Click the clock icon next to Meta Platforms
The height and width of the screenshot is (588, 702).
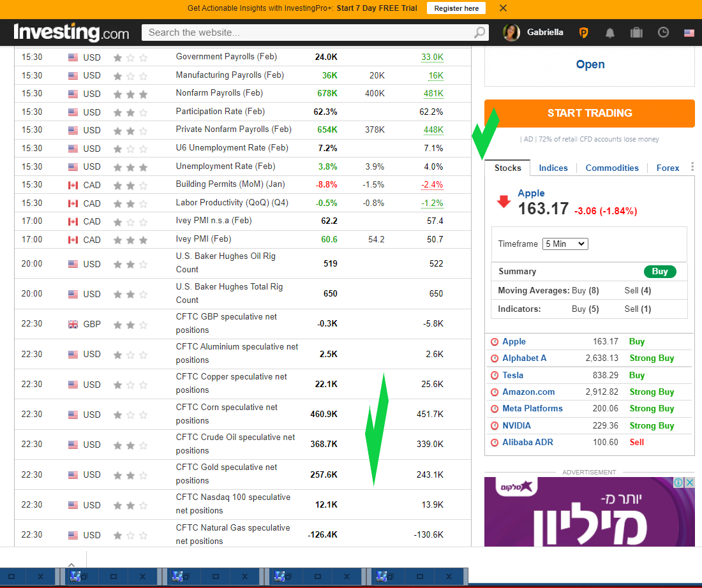[494, 409]
